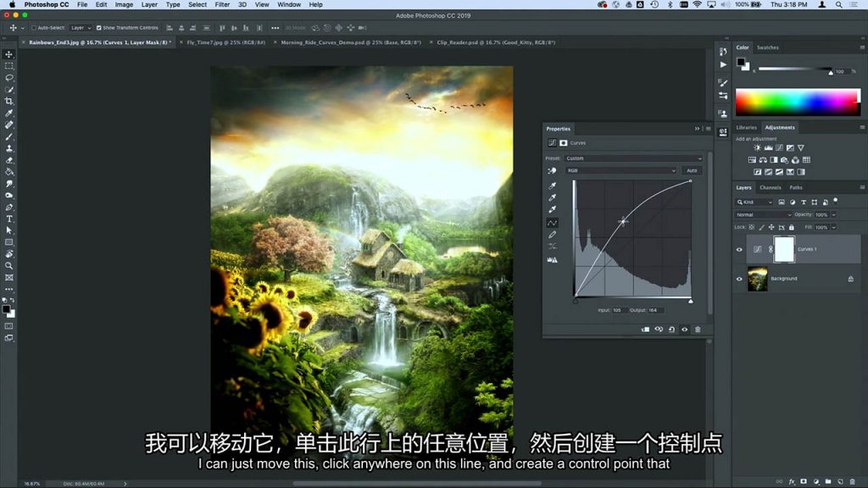Image resolution: width=868 pixels, height=488 pixels.
Task: Pick the white point eyedropper in Curves
Action: pos(552,209)
